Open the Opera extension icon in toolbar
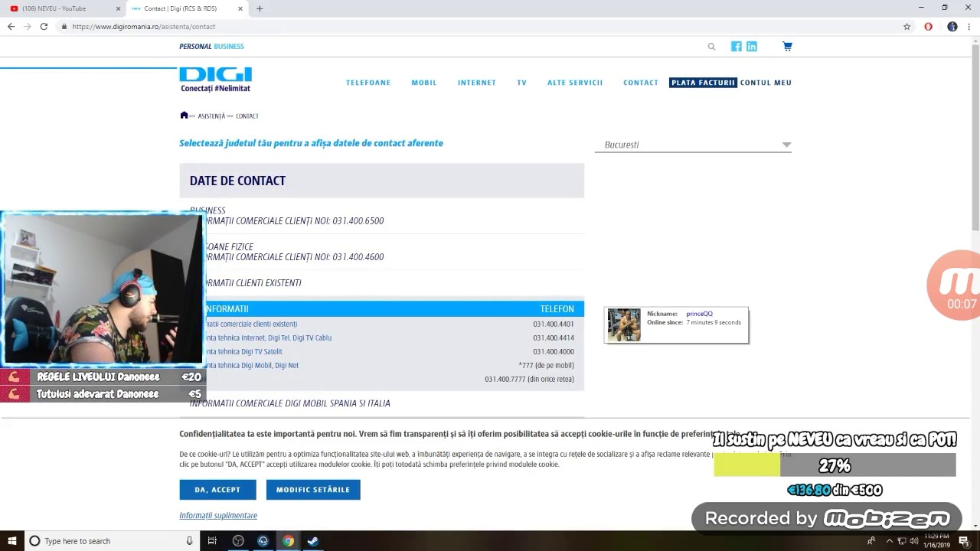The image size is (980, 551). (x=929, y=27)
